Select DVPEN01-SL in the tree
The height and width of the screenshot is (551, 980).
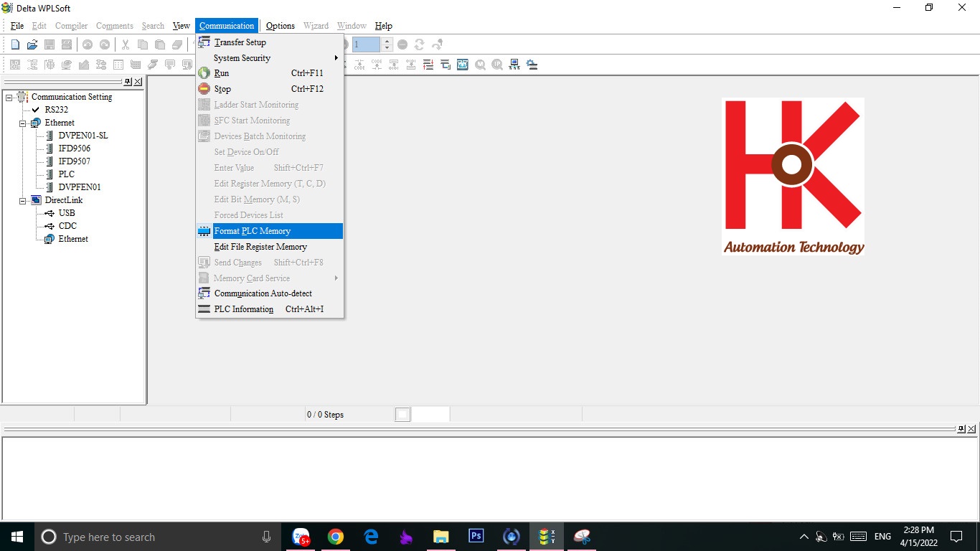(83, 136)
